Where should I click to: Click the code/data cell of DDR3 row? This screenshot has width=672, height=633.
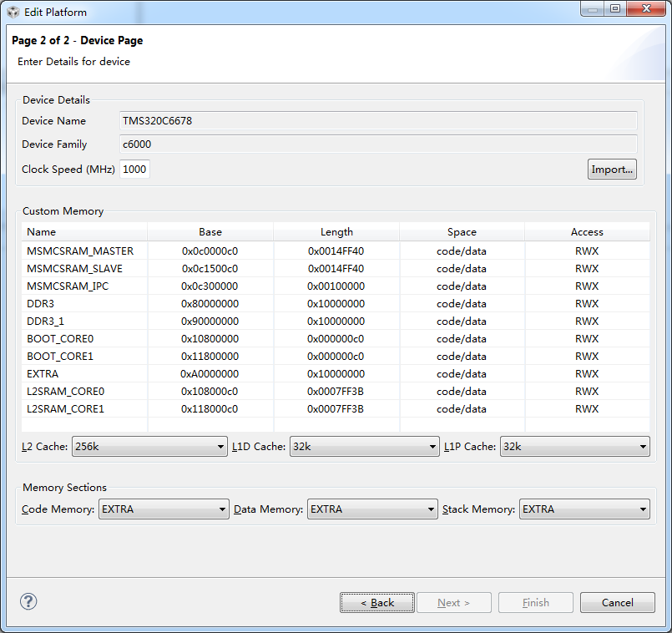[x=462, y=304]
